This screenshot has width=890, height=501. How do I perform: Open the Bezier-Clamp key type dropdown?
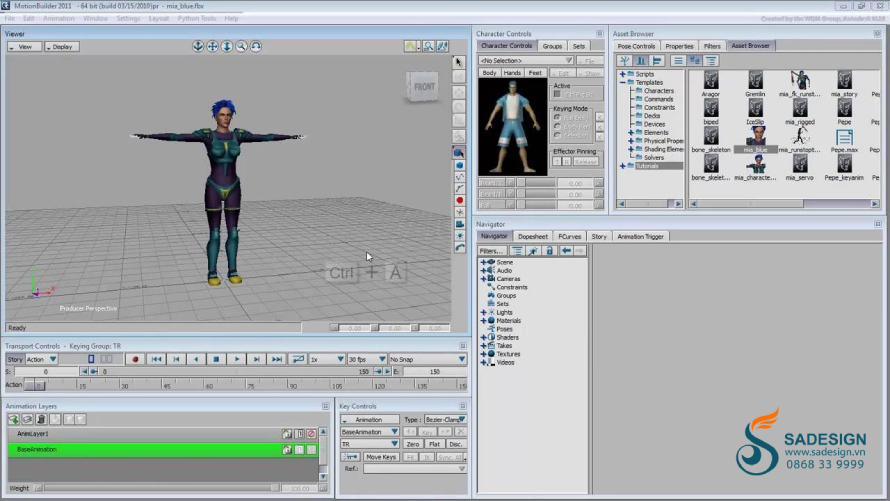[x=446, y=419]
